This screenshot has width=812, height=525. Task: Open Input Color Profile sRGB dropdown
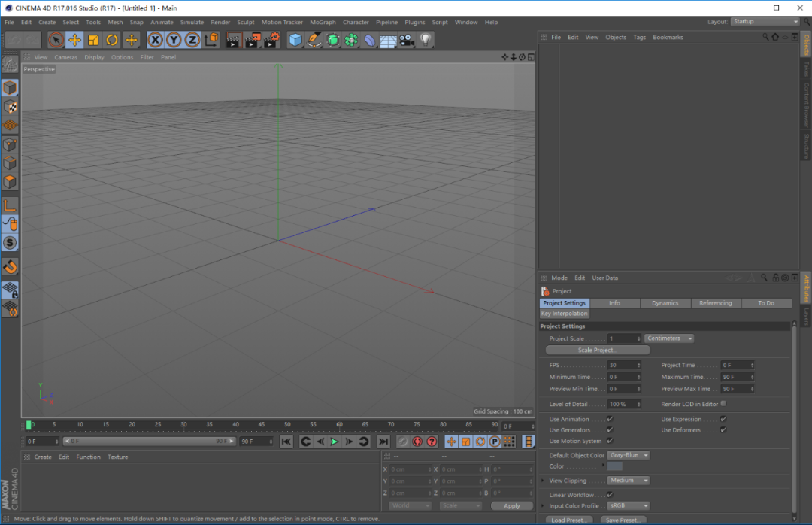(629, 506)
